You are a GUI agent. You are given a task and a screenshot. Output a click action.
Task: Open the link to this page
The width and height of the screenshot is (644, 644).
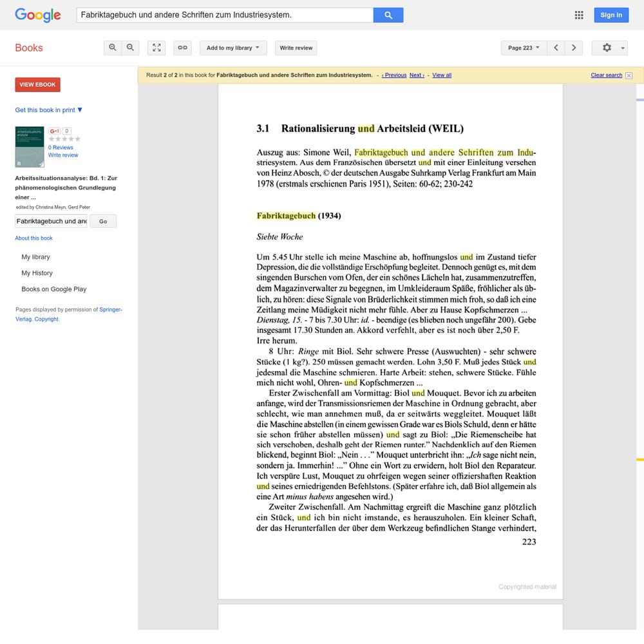tap(183, 48)
